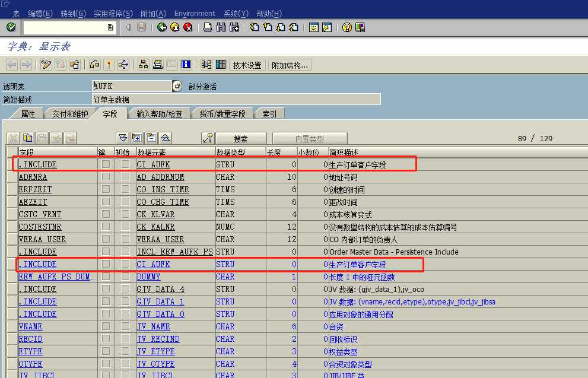
Task: Toggle Key checkbox for ERFZEIT row
Action: pyautogui.click(x=106, y=189)
